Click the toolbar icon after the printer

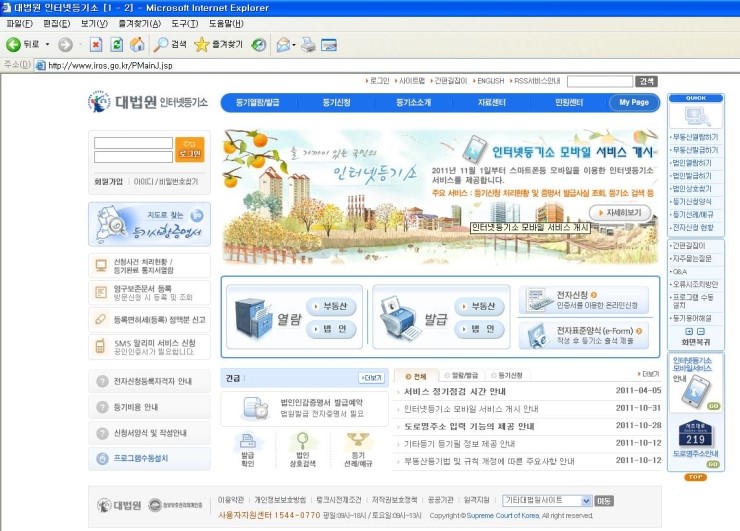click(x=329, y=45)
